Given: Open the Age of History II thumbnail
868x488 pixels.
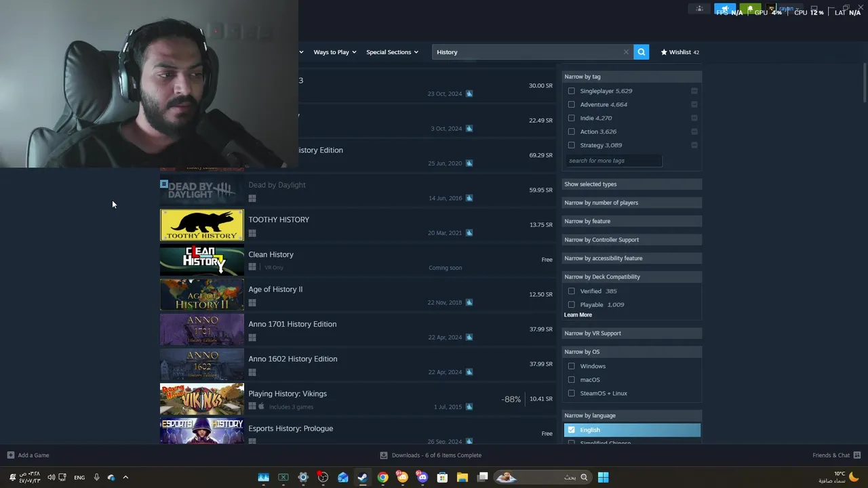Looking at the screenshot, I should (202, 295).
